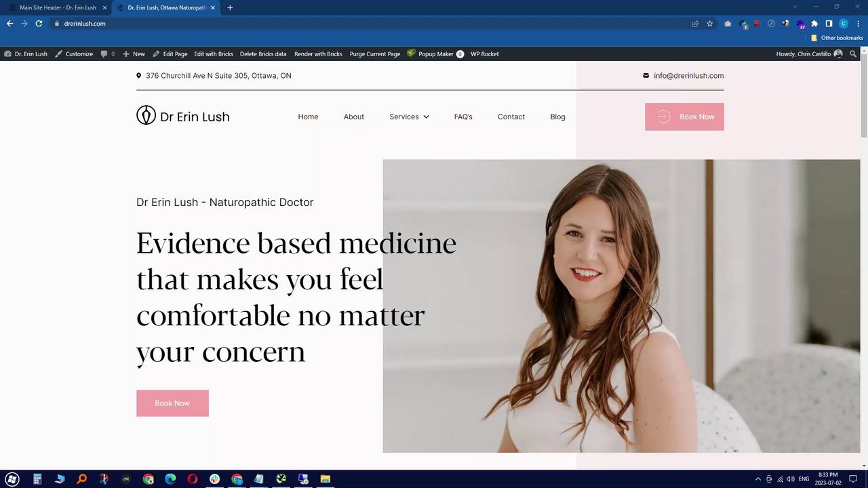The width and height of the screenshot is (868, 488).
Task: Click Edit with Bricks
Action: point(214,54)
